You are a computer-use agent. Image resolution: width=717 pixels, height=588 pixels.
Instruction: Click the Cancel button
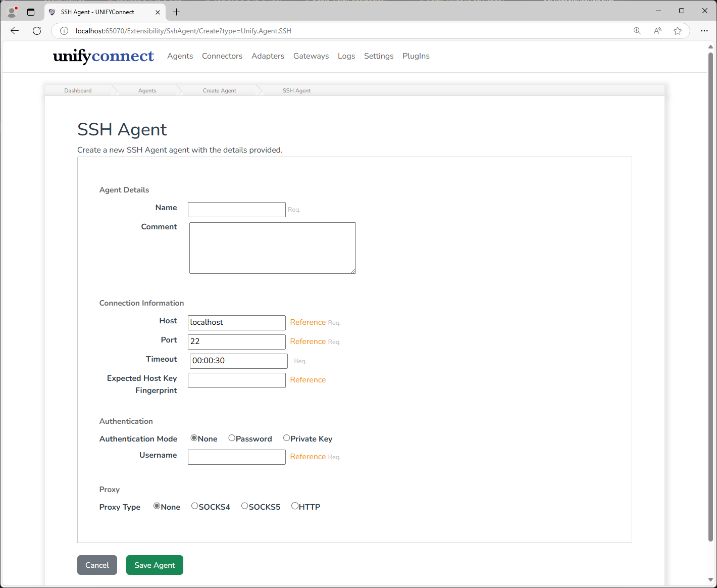[97, 565]
